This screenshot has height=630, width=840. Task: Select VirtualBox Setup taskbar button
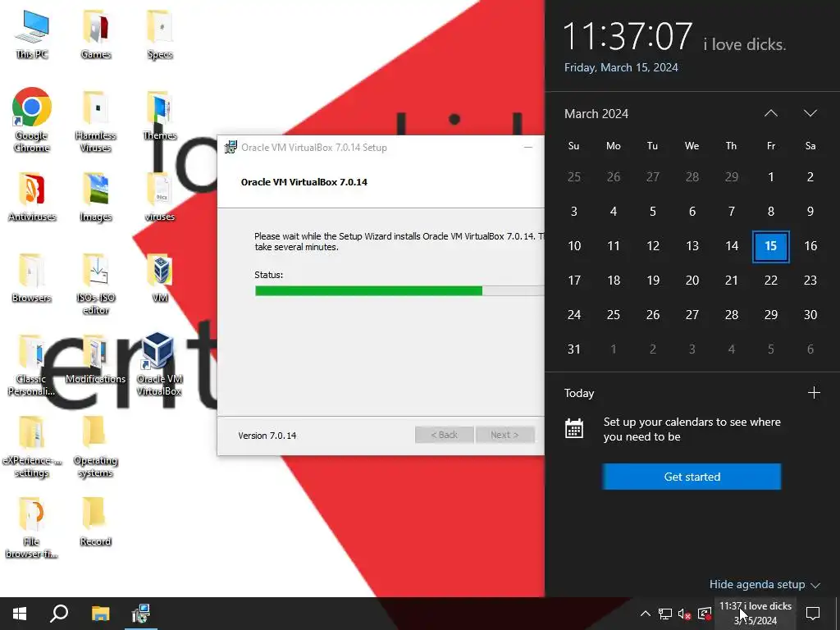click(x=141, y=614)
